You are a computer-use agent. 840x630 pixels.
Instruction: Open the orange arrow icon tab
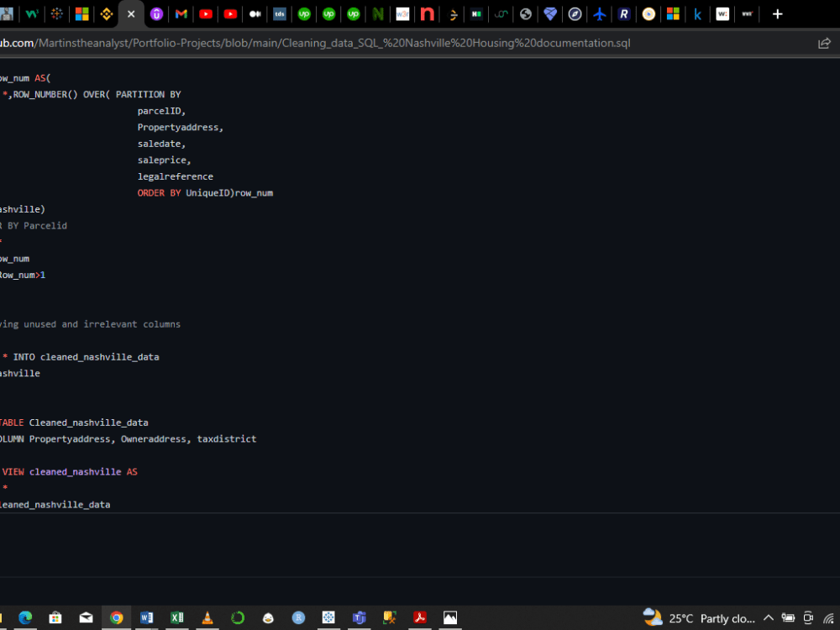click(453, 14)
